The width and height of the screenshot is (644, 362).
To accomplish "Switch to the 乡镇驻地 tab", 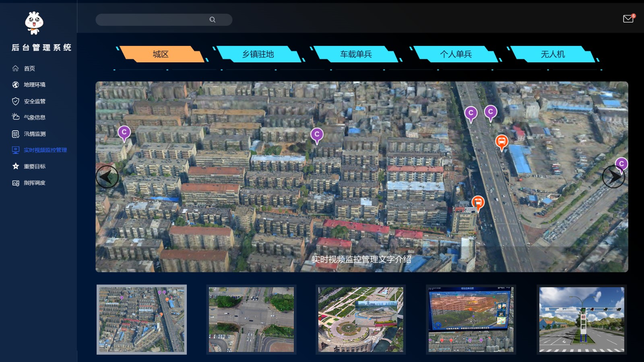I will 258,54.
